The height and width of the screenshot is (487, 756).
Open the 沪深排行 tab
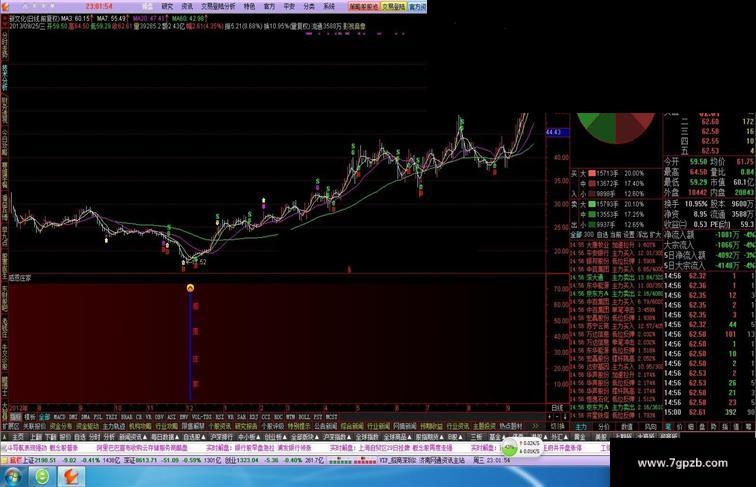pyautogui.click(x=220, y=437)
